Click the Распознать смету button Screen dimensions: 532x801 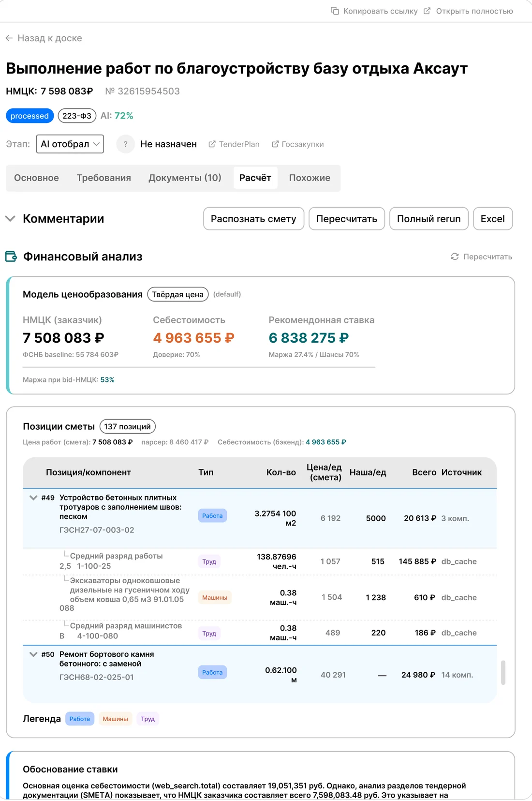(253, 219)
